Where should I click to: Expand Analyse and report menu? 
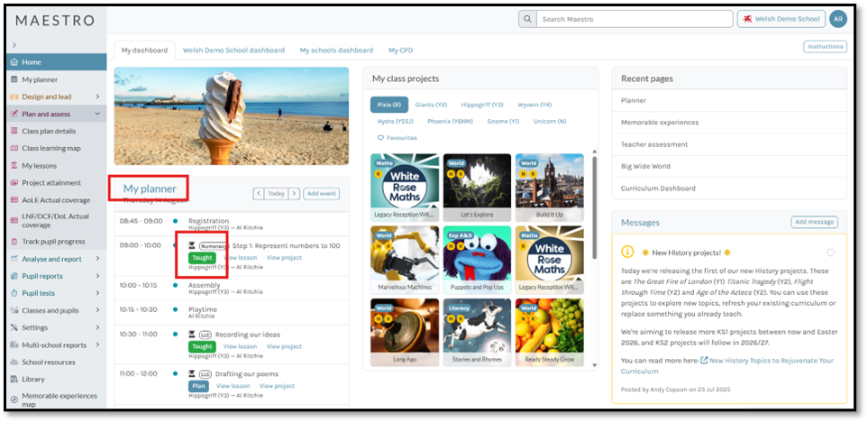coord(97,259)
